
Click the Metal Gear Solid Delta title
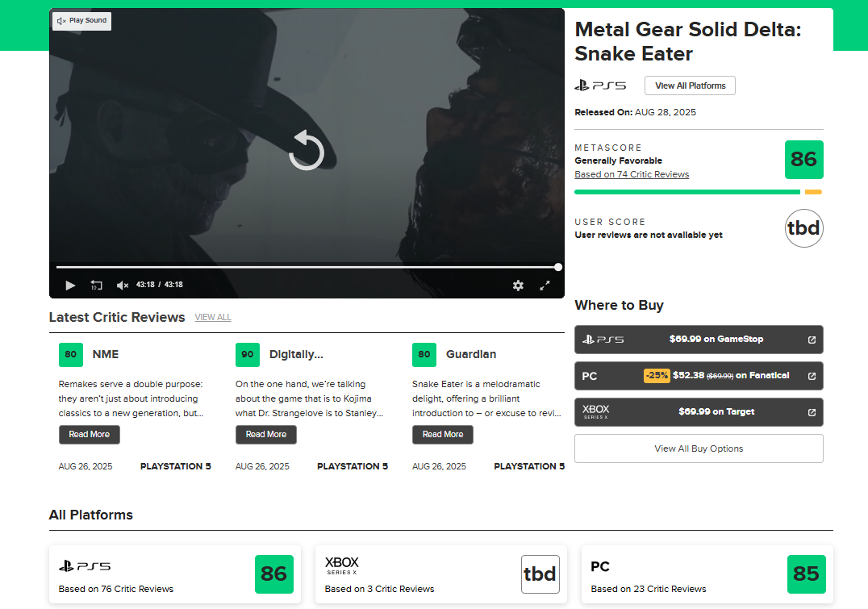point(687,41)
